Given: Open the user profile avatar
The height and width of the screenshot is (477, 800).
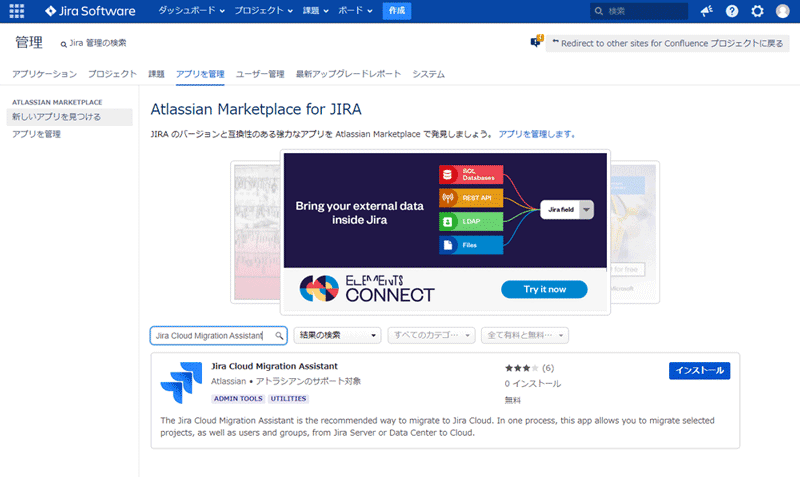Looking at the screenshot, I should click(x=783, y=11).
